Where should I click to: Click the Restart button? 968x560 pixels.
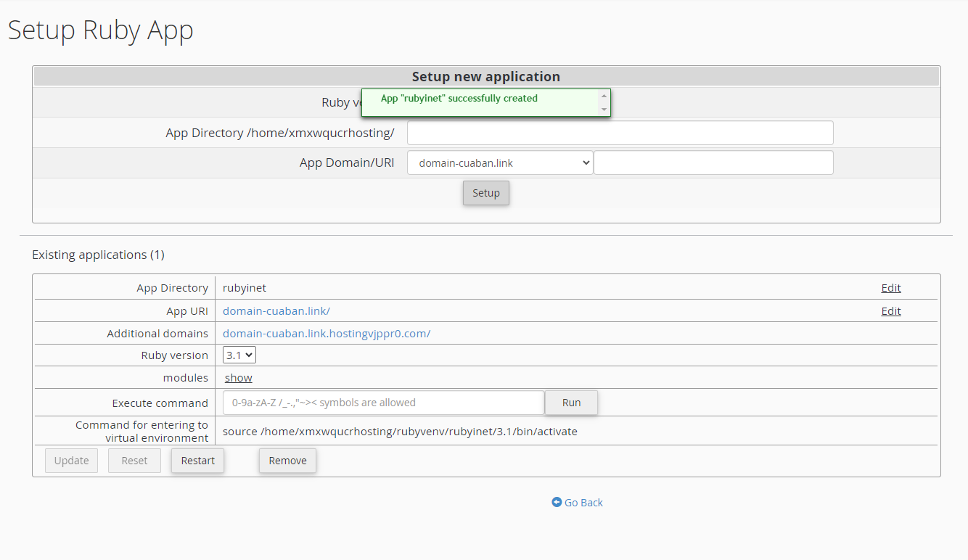pos(198,461)
